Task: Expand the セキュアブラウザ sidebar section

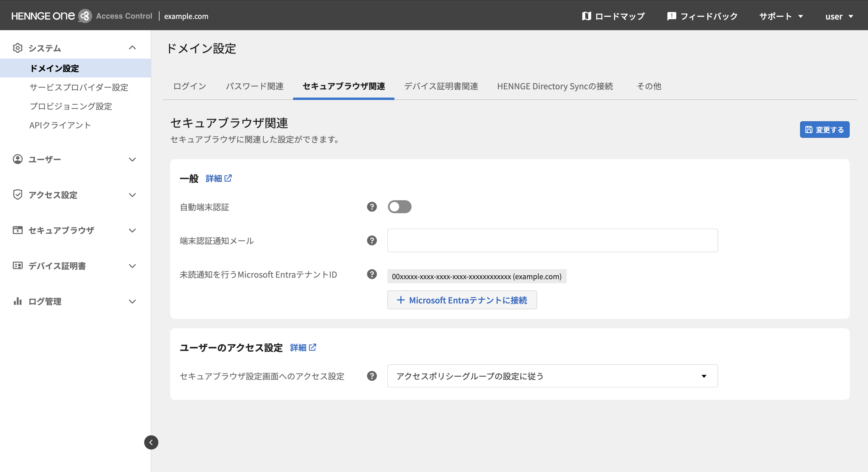Action: [132, 230]
